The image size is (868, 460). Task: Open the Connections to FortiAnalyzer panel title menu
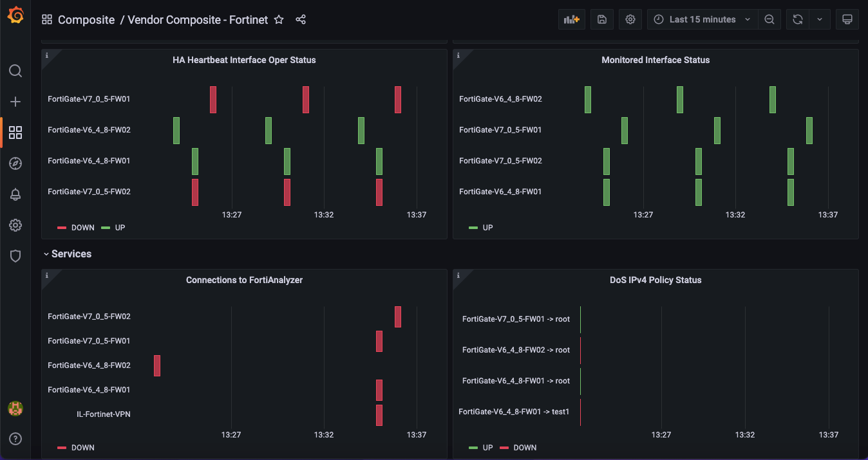click(244, 280)
